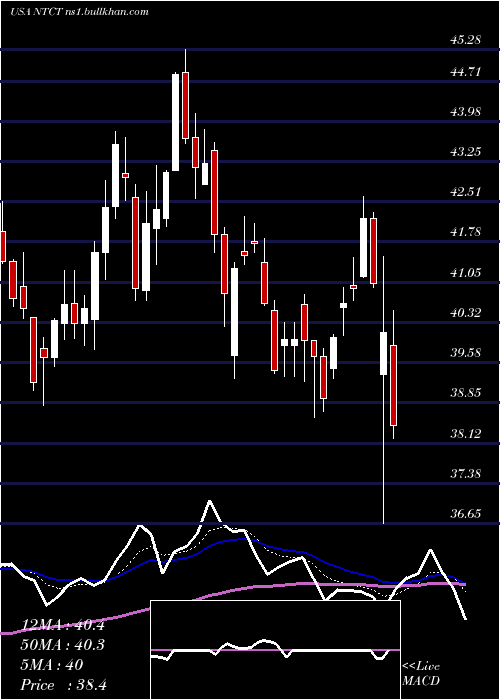Click the 43.98 price axis label
Image resolution: width=500 pixels, height=700 pixels.
(466, 112)
